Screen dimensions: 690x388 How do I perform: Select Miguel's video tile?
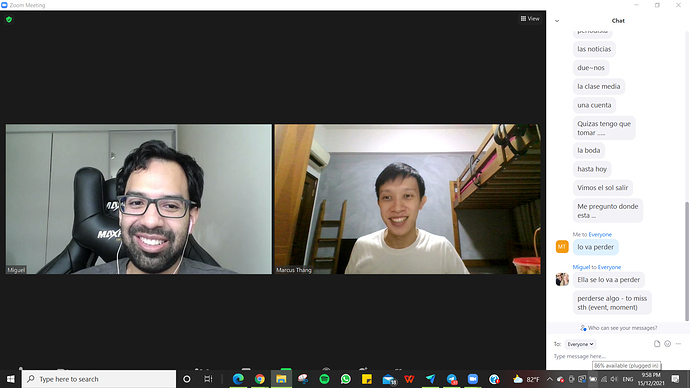pos(139,199)
